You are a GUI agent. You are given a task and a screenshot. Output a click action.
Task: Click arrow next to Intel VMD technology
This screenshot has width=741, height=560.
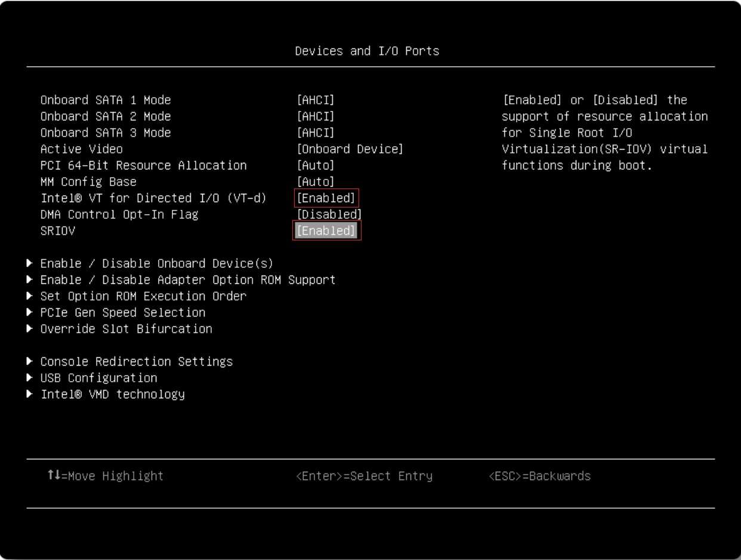30,394
